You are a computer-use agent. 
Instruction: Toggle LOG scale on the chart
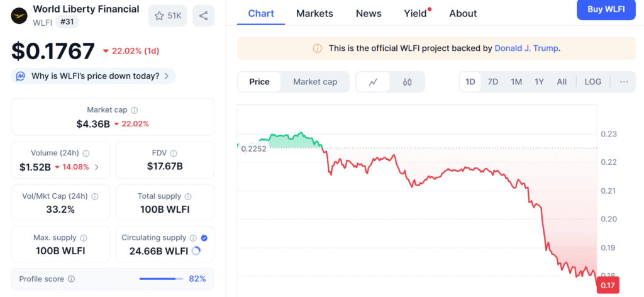(x=592, y=82)
